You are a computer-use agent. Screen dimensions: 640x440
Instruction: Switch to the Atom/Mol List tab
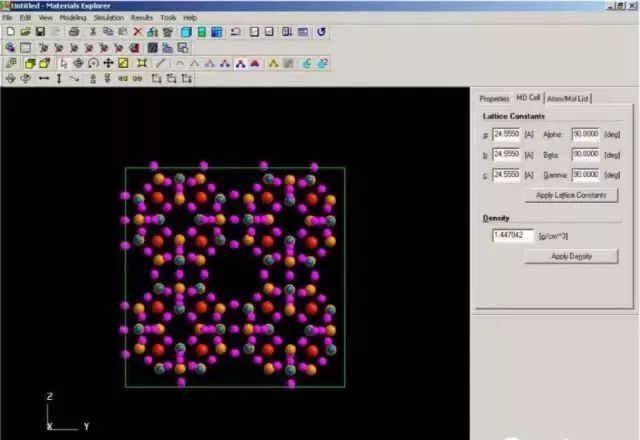tap(568, 98)
